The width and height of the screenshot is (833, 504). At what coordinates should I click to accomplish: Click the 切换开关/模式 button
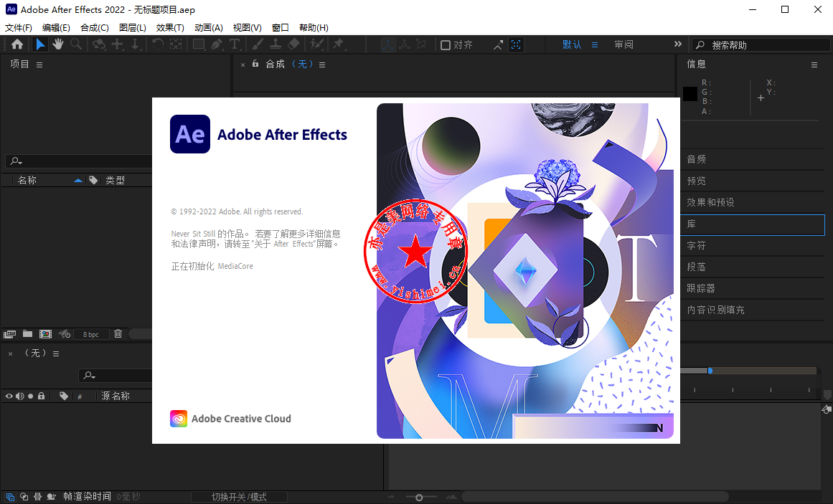click(x=239, y=497)
